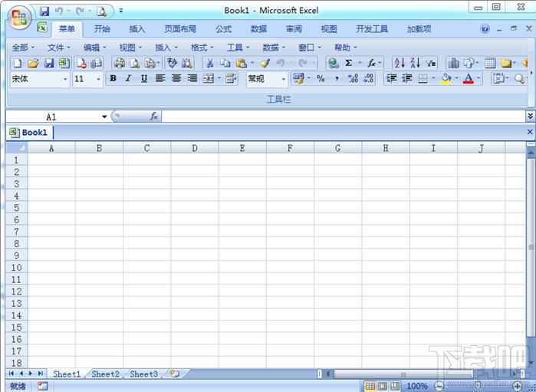Sort descending Z to A

415,63
